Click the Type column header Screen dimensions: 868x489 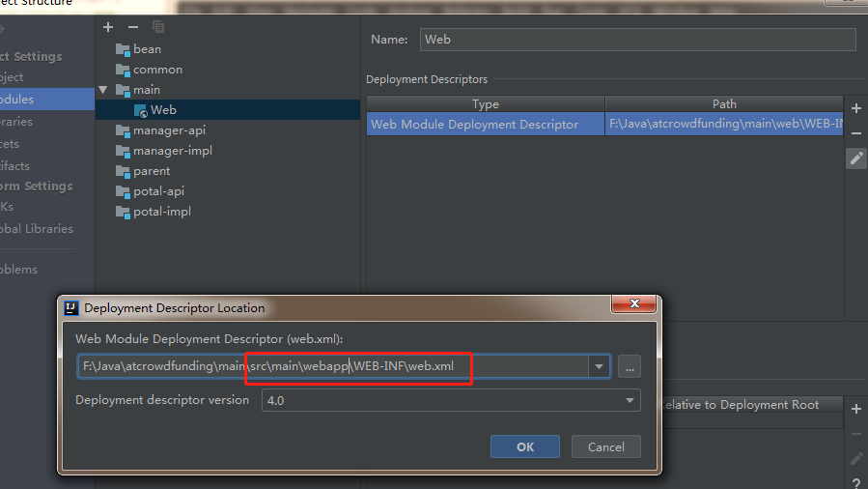[x=486, y=104]
